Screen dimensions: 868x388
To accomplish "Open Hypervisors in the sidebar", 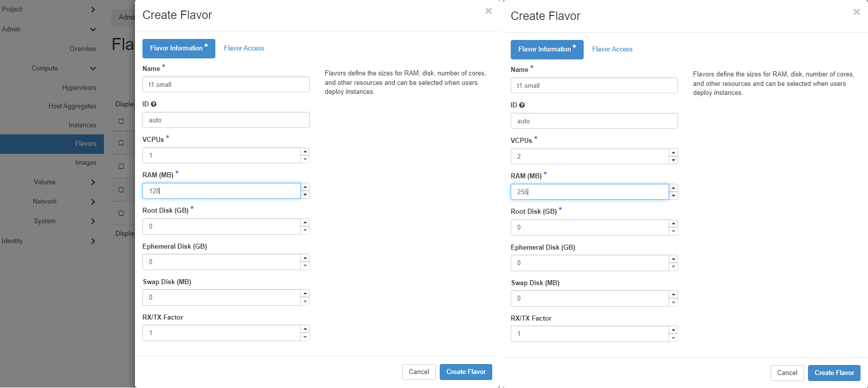I will click(x=79, y=88).
